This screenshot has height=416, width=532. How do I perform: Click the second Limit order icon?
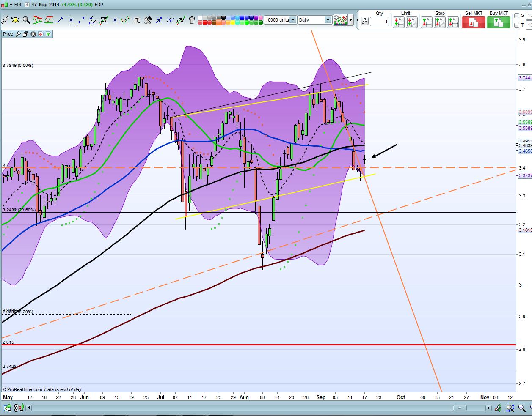coord(412,22)
